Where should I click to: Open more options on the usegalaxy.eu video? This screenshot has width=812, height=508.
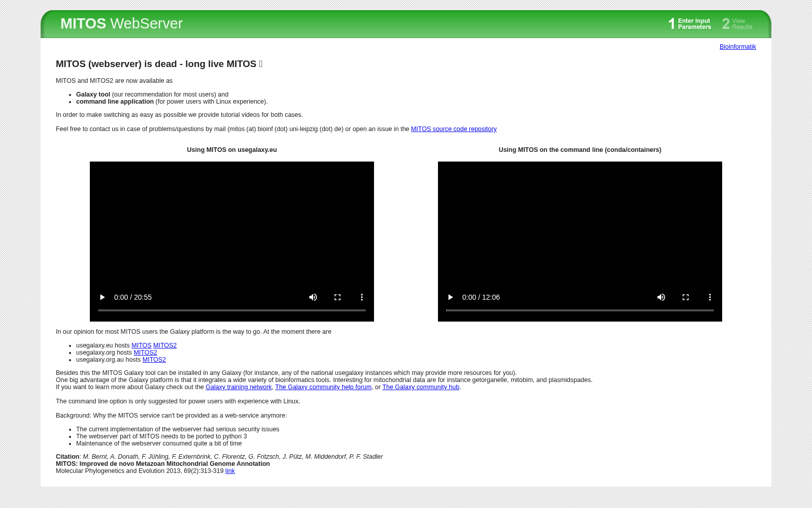tap(362, 297)
